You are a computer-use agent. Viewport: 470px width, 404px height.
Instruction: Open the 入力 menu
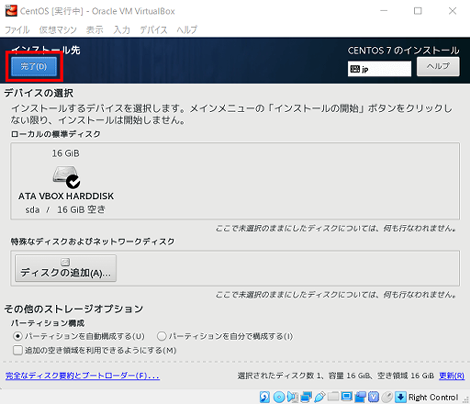pos(122,30)
